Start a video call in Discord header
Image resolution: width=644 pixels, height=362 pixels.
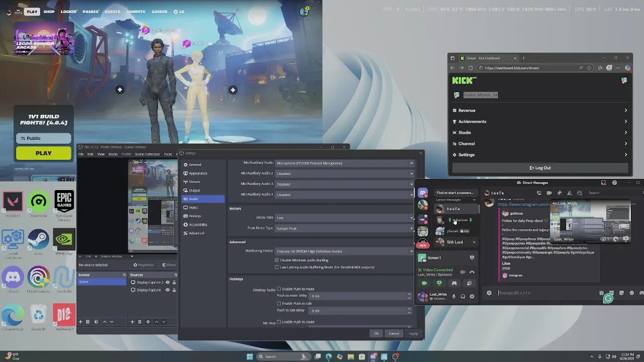pos(549,193)
